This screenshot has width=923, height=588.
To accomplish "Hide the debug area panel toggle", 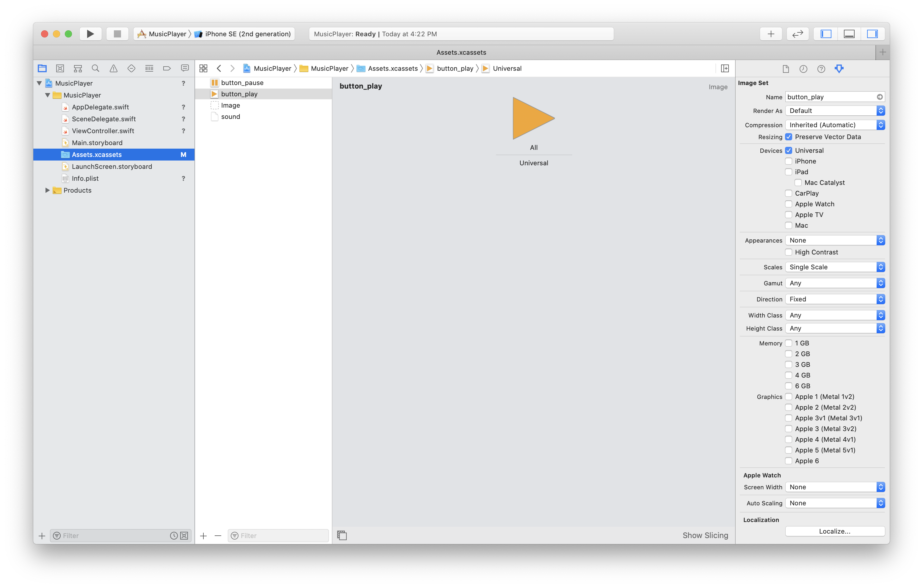I will click(849, 34).
